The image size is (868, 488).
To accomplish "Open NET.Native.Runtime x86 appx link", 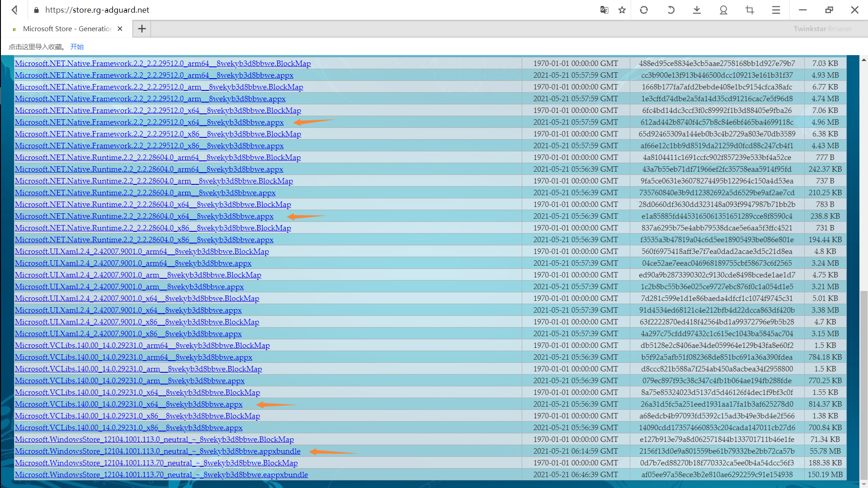I will tap(144, 239).
